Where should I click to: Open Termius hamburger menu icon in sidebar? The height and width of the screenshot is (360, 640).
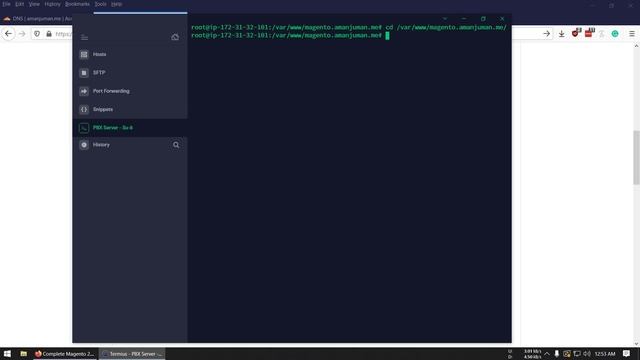point(84,38)
